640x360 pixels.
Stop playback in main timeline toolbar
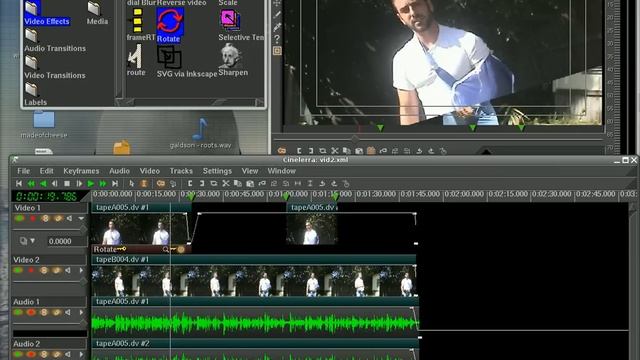coord(67,184)
